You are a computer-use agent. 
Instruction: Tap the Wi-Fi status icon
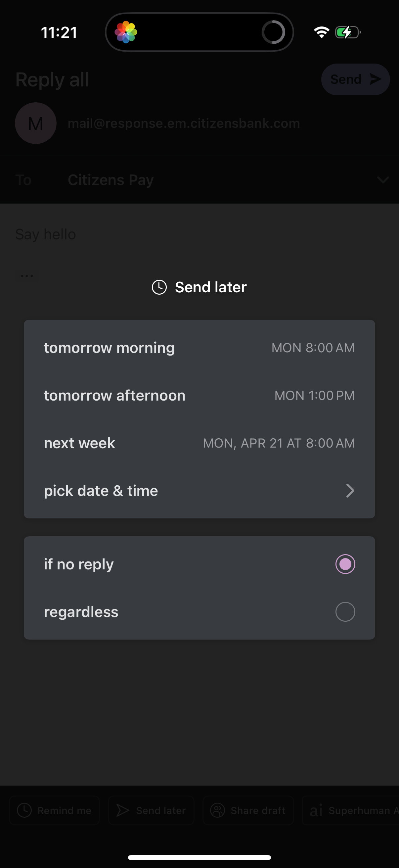click(322, 32)
